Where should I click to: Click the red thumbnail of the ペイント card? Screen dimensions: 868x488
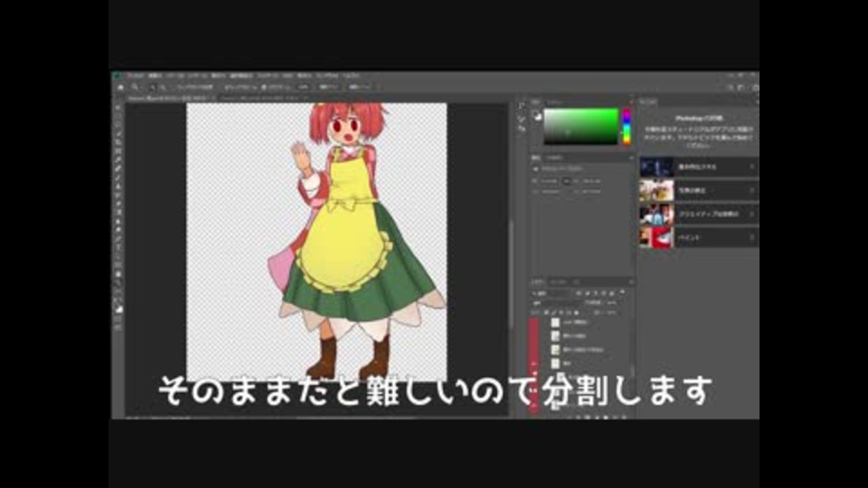click(656, 238)
